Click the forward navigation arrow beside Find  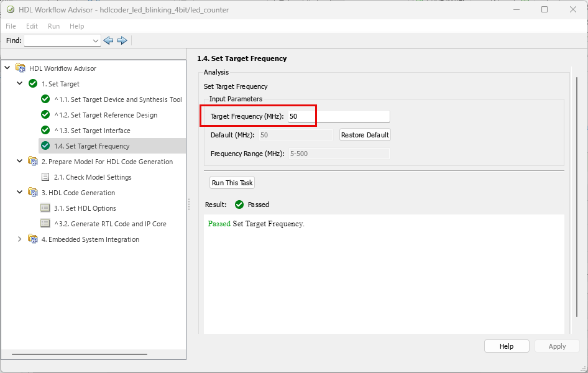[122, 40]
